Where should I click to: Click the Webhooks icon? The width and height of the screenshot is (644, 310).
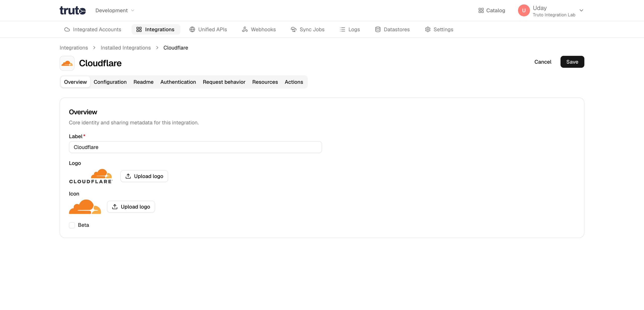coord(245,29)
